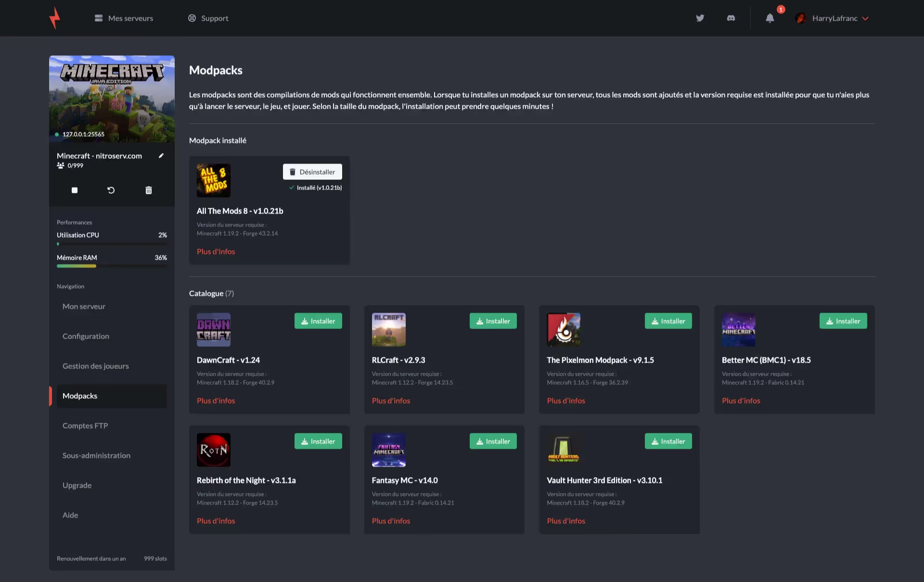Open the Support page
Screen dimensions: 924x582
pyautogui.click(x=208, y=18)
